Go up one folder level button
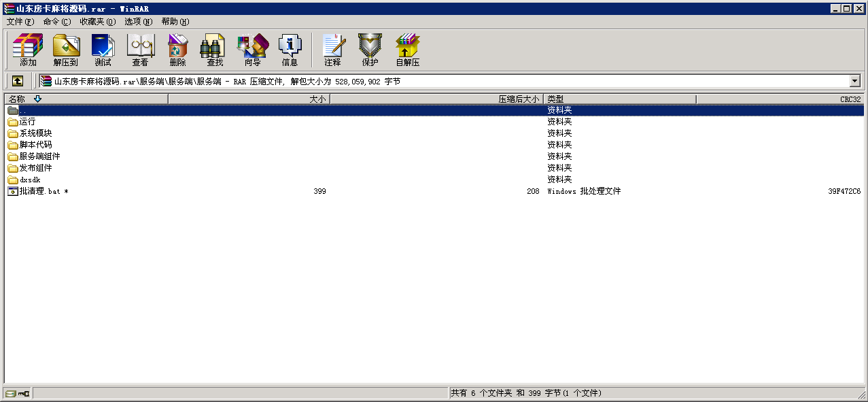 (x=18, y=81)
